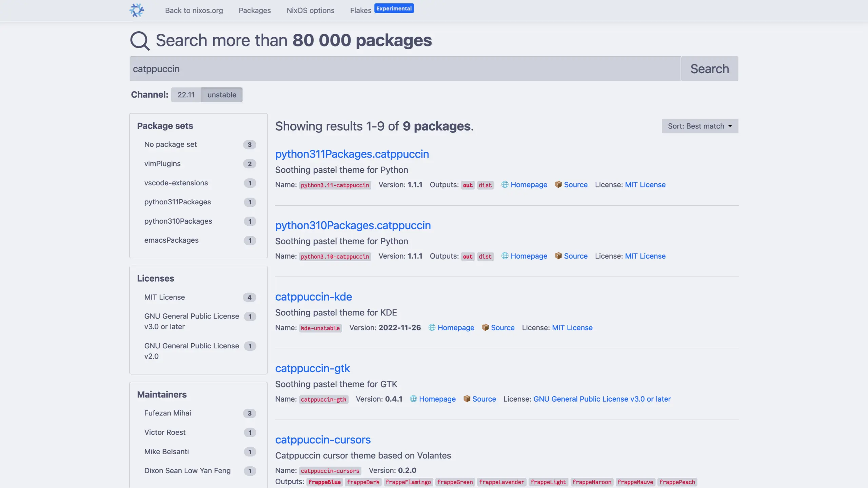Expand python310Packages.catppuccin result details
868x488 pixels.
(x=353, y=225)
